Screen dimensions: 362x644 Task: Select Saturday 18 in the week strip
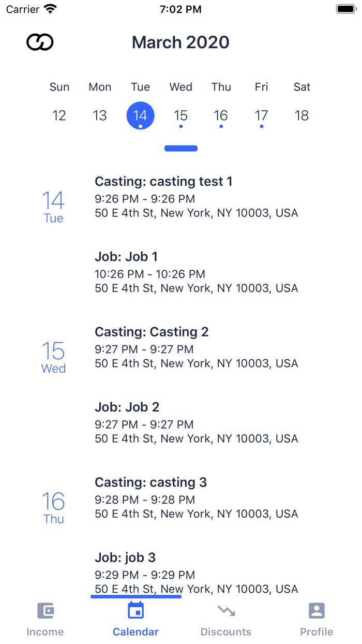pos(301,115)
